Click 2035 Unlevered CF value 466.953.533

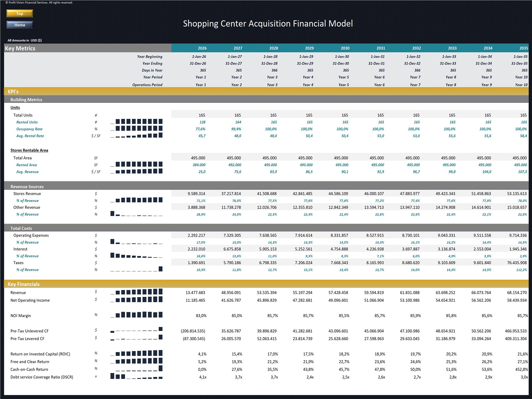pos(516,331)
